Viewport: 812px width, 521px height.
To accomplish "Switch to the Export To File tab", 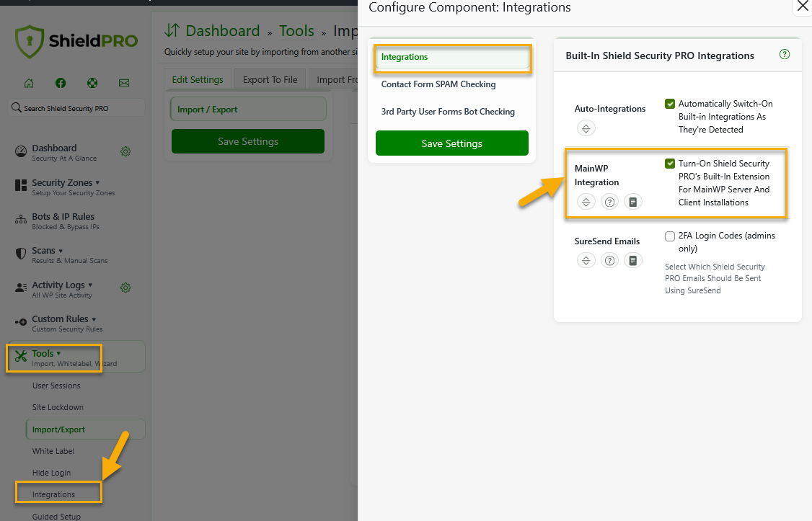I will pyautogui.click(x=270, y=79).
